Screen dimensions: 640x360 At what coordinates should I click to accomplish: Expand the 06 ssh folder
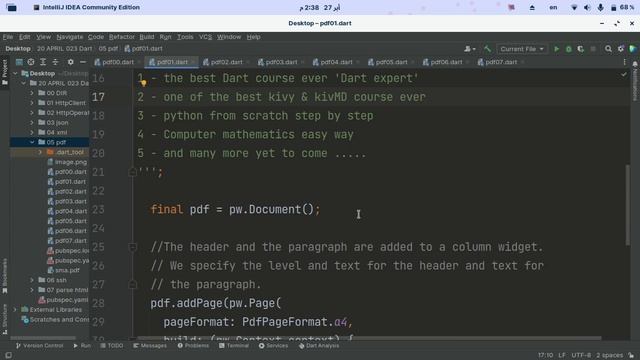pyautogui.click(x=32, y=280)
